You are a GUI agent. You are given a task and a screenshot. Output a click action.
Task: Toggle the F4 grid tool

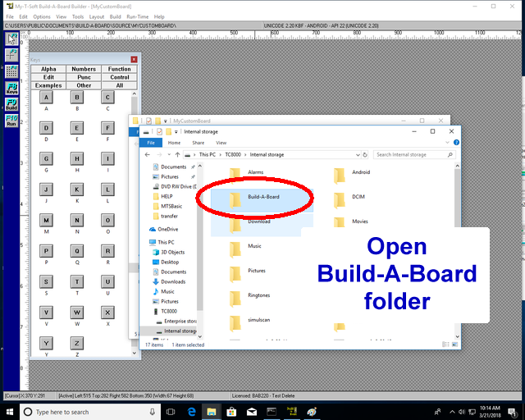pos(11,71)
